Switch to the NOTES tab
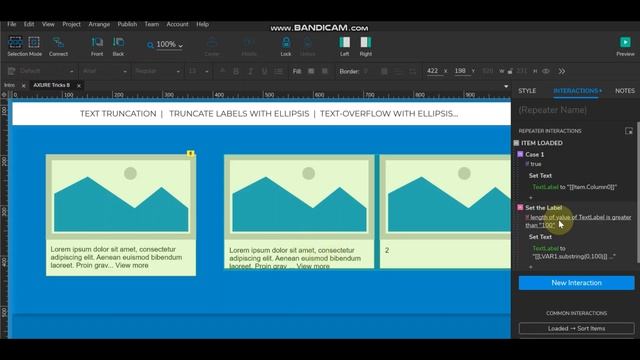This screenshot has width=640, height=360. [625, 91]
